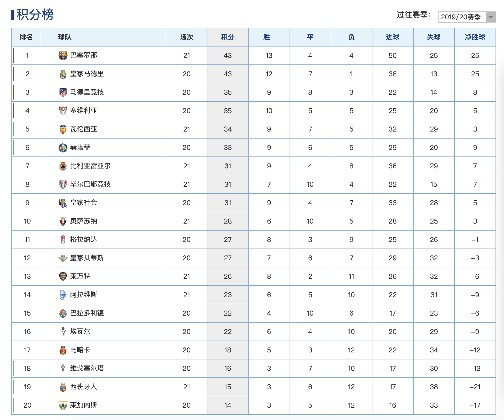The image size is (504, 420).
Task: Click the Getafe round crest icon
Action: (x=63, y=148)
